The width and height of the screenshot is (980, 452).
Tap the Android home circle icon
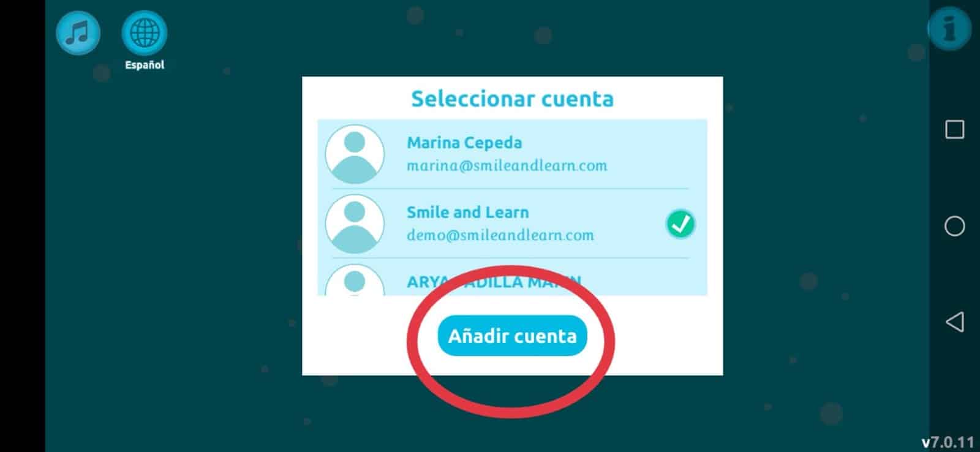[x=954, y=226]
